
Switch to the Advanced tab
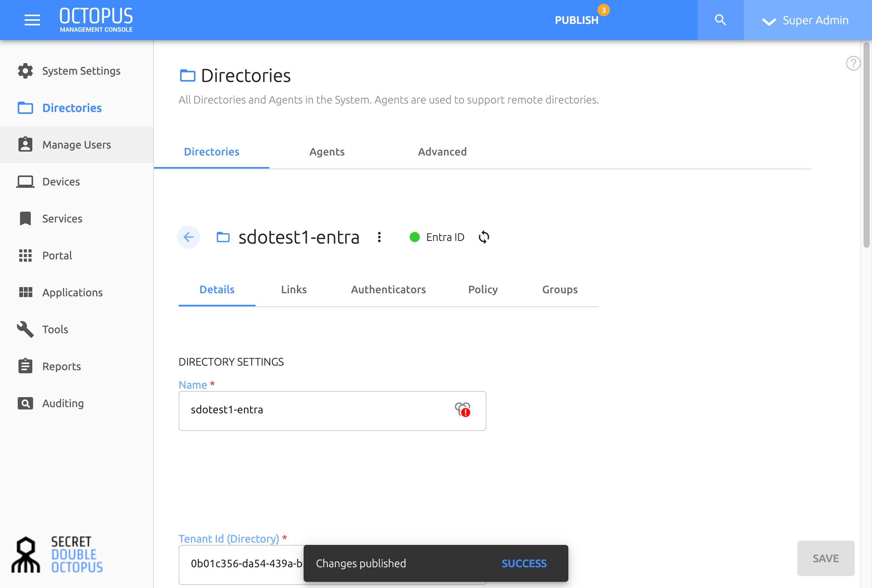[443, 152]
